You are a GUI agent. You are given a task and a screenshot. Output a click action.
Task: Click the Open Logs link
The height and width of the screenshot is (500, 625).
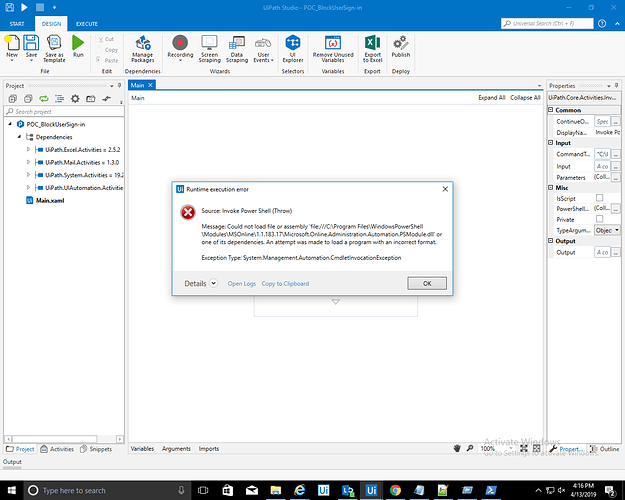[242, 283]
